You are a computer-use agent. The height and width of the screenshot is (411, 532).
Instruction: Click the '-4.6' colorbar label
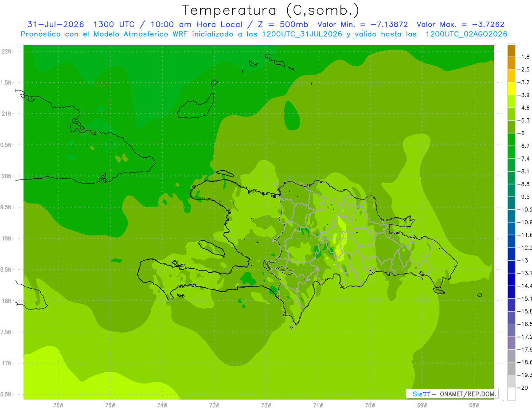click(524, 108)
